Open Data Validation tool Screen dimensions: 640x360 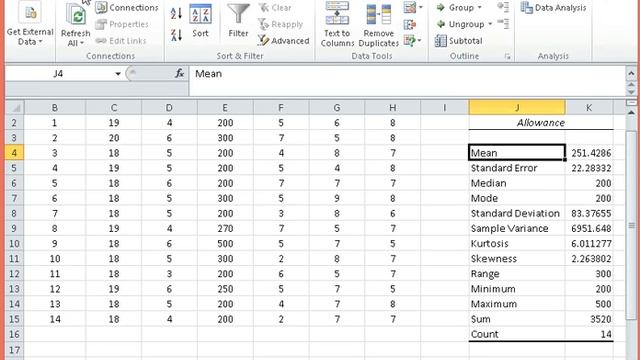click(x=413, y=7)
